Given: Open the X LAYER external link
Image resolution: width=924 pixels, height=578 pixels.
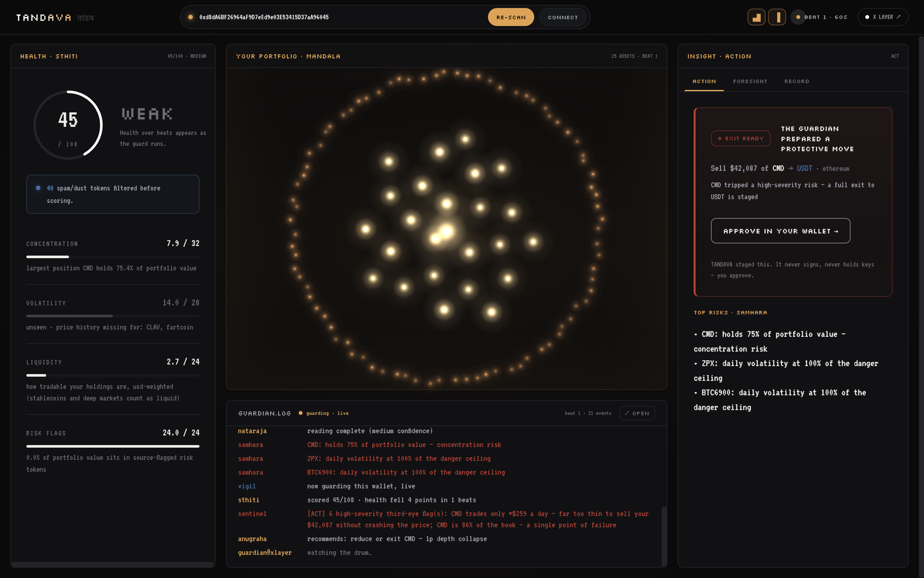Looking at the screenshot, I should (x=882, y=17).
